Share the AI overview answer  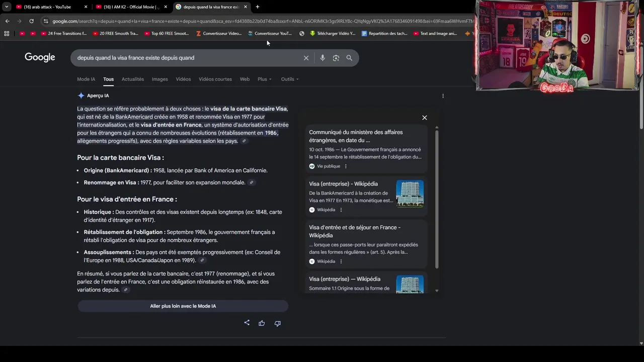pos(247,323)
